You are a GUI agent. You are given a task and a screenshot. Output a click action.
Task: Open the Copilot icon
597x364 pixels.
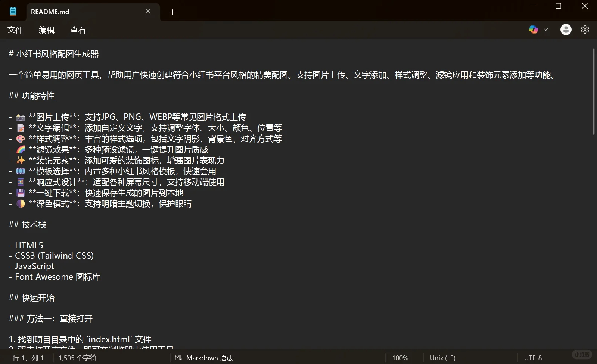pos(534,29)
